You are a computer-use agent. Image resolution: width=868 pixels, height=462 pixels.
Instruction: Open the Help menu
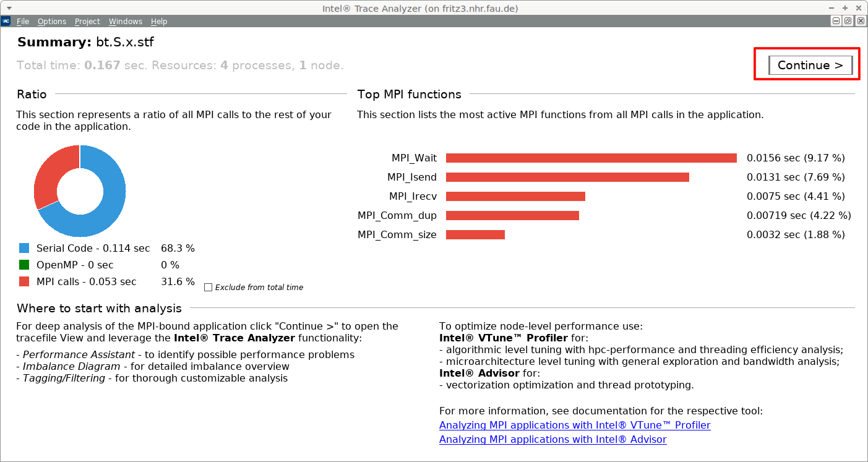(x=159, y=21)
